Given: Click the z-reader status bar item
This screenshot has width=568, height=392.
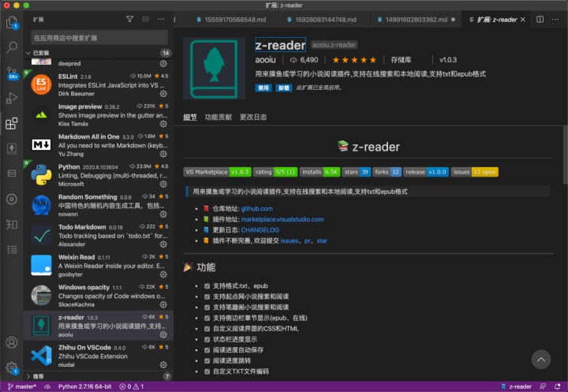Looking at the screenshot, I should [516, 386].
